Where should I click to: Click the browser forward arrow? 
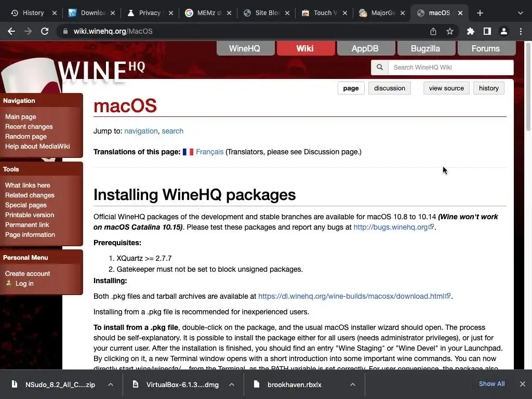(x=28, y=31)
